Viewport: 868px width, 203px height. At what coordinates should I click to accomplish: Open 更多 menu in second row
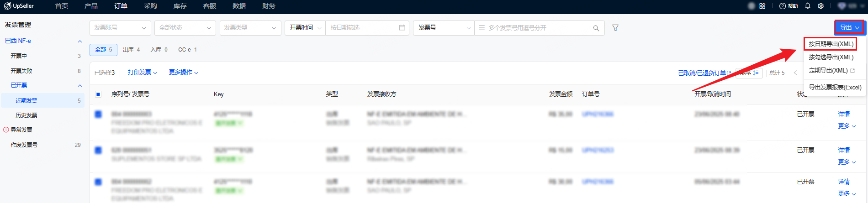coord(847,162)
